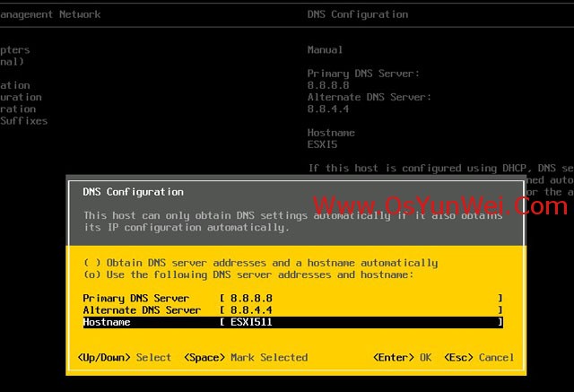Click the Primary DNS Server field in dialog
This screenshot has width=574, height=392.
359,298
